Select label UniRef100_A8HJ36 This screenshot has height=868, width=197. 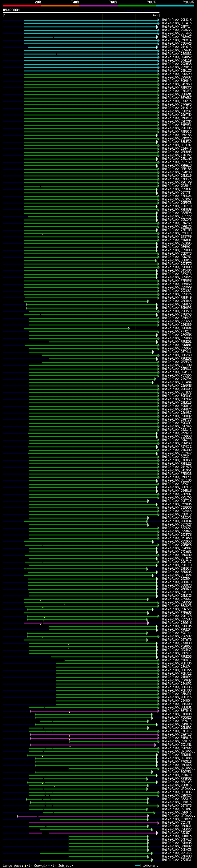point(177,687)
